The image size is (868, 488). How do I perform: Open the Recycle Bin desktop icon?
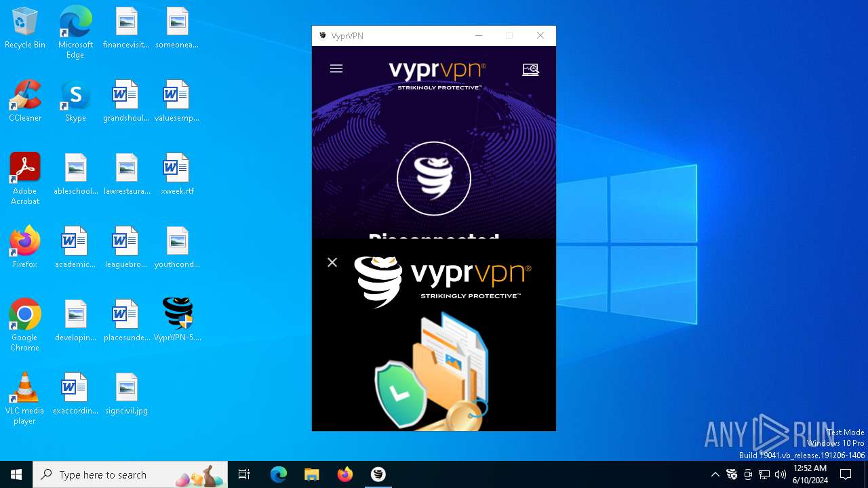coord(25,28)
